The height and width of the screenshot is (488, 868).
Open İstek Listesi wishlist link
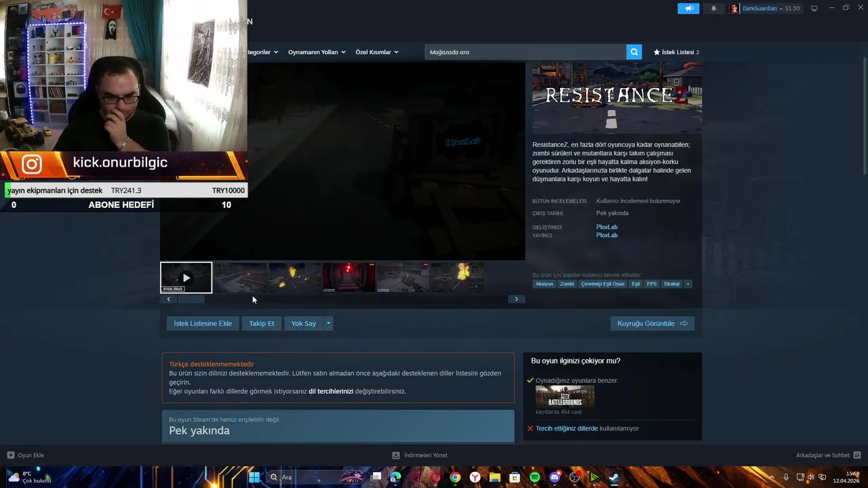click(x=676, y=52)
